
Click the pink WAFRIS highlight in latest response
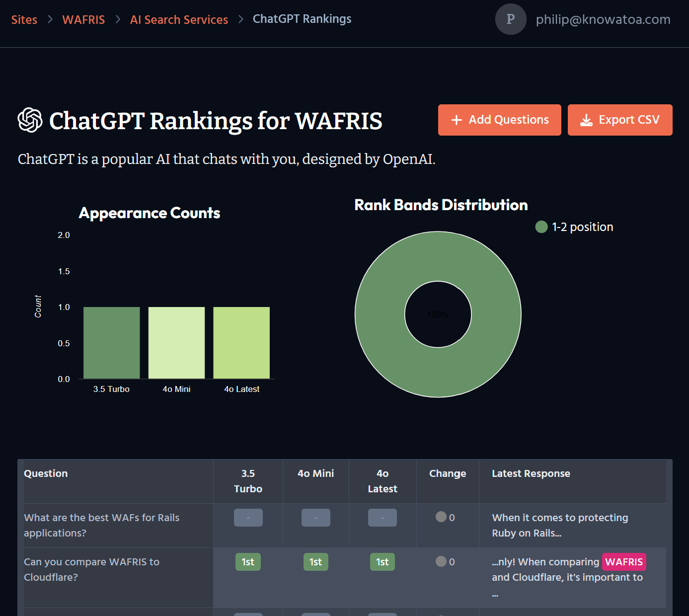click(623, 562)
